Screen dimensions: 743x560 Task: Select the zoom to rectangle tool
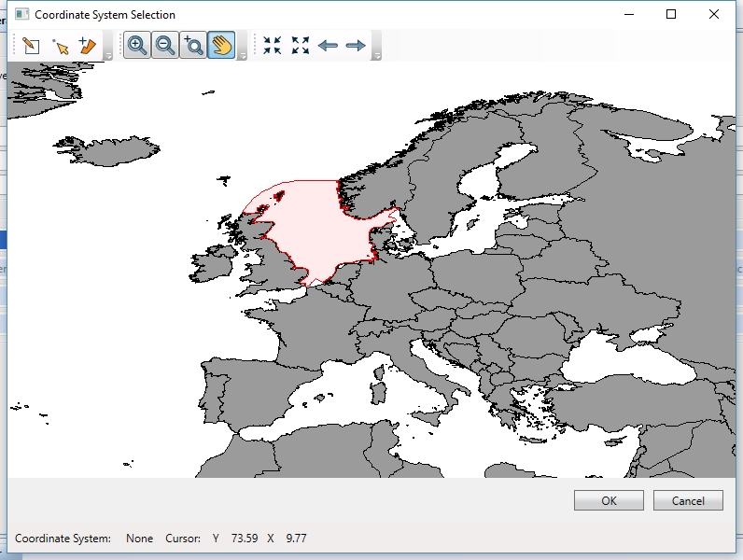[193, 46]
